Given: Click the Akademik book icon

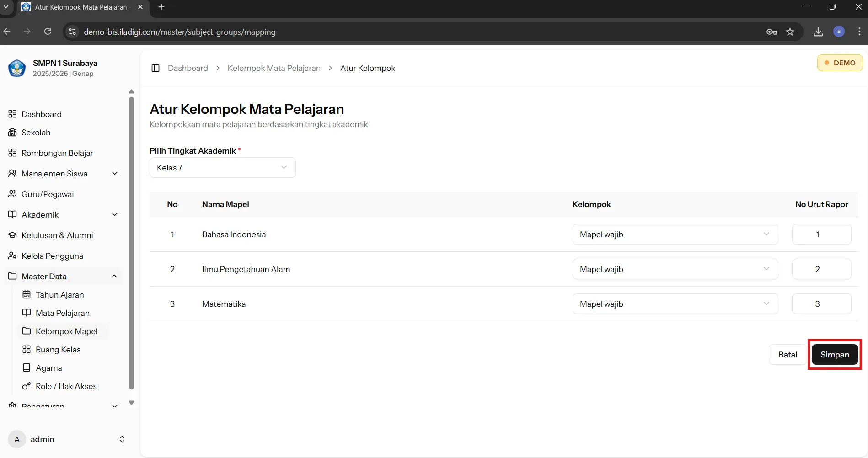Looking at the screenshot, I should click(12, 214).
